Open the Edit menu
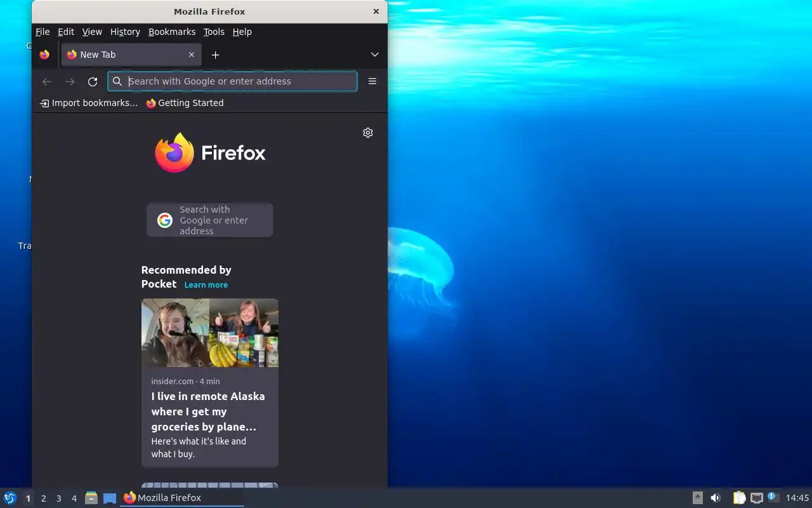Viewport: 812px width, 508px height. pos(66,32)
